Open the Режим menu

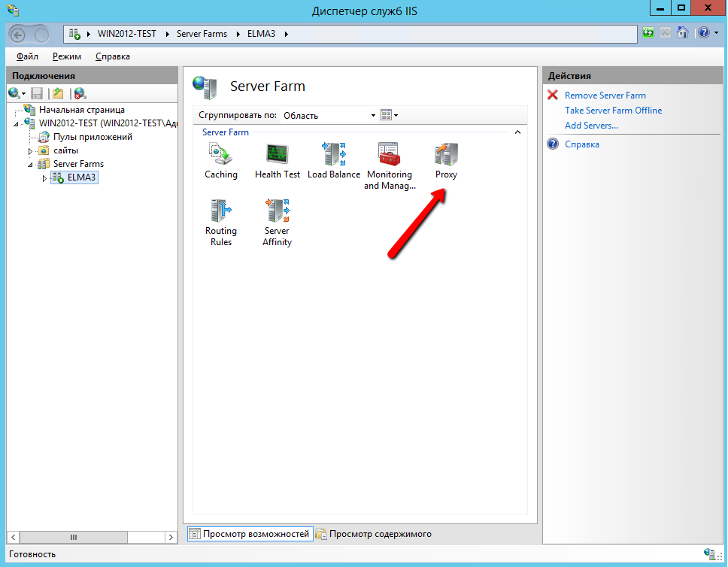[67, 56]
